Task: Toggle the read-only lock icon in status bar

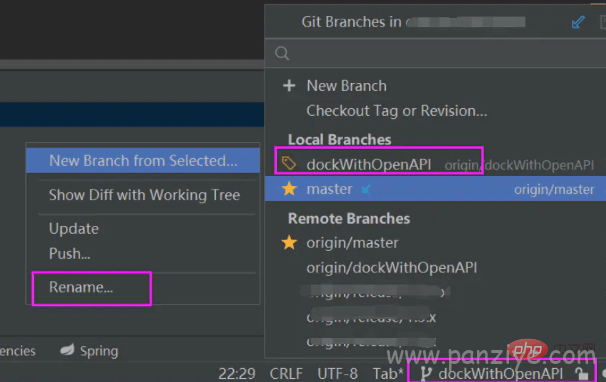Action: click(581, 374)
